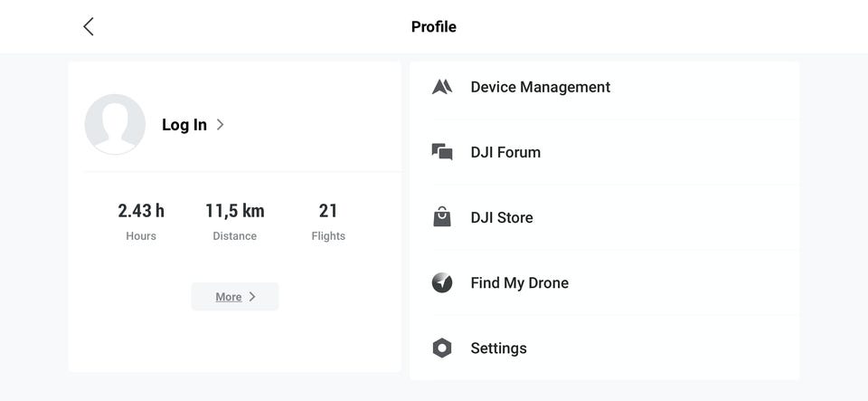Click the Hours label
The height and width of the screenshot is (401, 868).
(141, 236)
